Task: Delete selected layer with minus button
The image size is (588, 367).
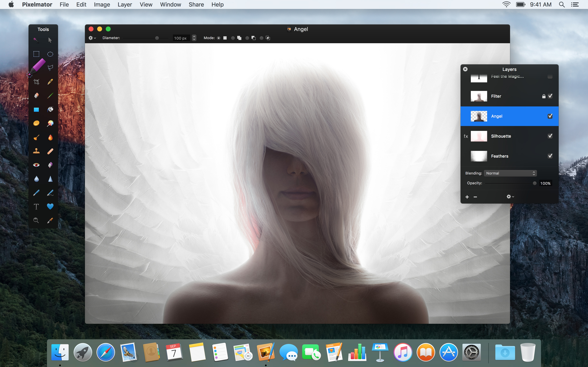Action: click(x=474, y=197)
